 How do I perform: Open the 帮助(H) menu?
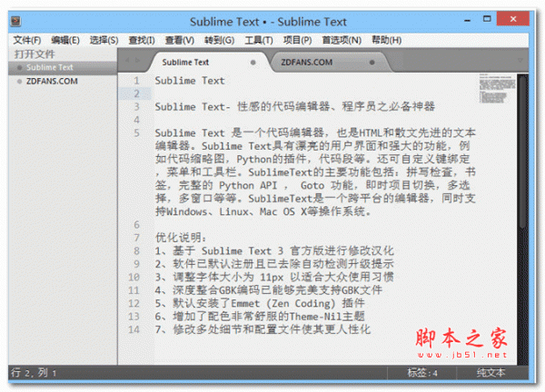387,40
